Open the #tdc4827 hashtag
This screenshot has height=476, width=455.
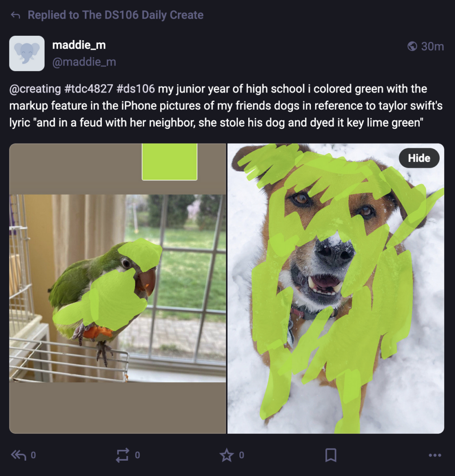89,89
